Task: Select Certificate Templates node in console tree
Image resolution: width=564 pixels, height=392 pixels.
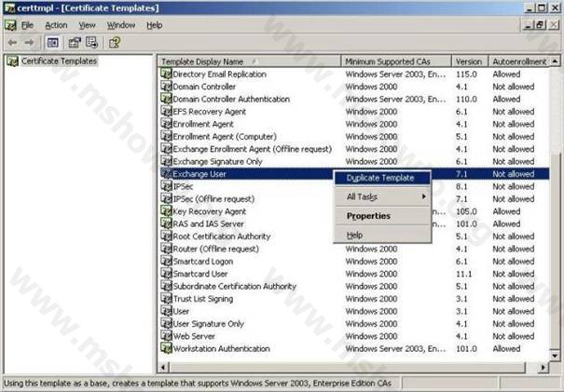Action: [59, 61]
